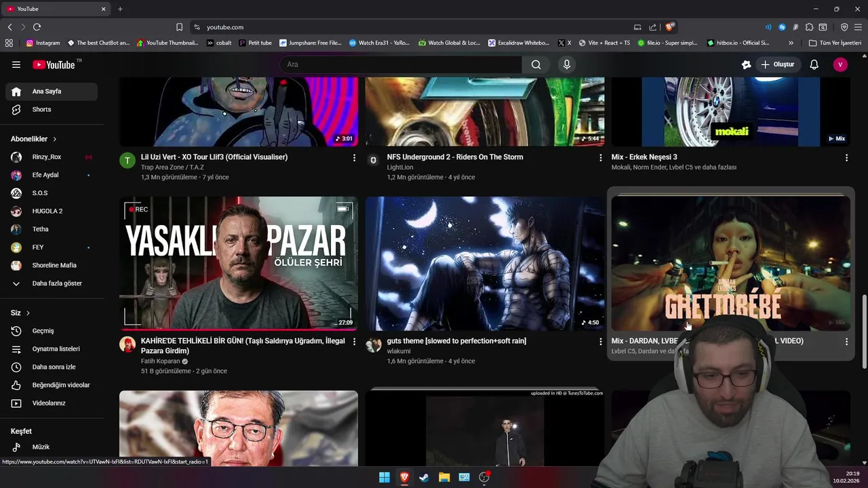Open Videolarınız in the sidebar
Image resolution: width=868 pixels, height=488 pixels.
coord(51,403)
